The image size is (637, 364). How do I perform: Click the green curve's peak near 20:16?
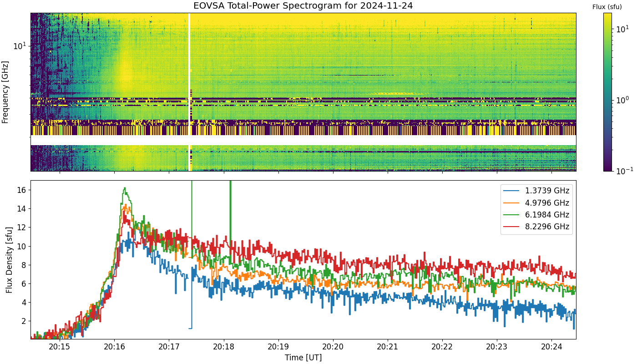(124, 188)
